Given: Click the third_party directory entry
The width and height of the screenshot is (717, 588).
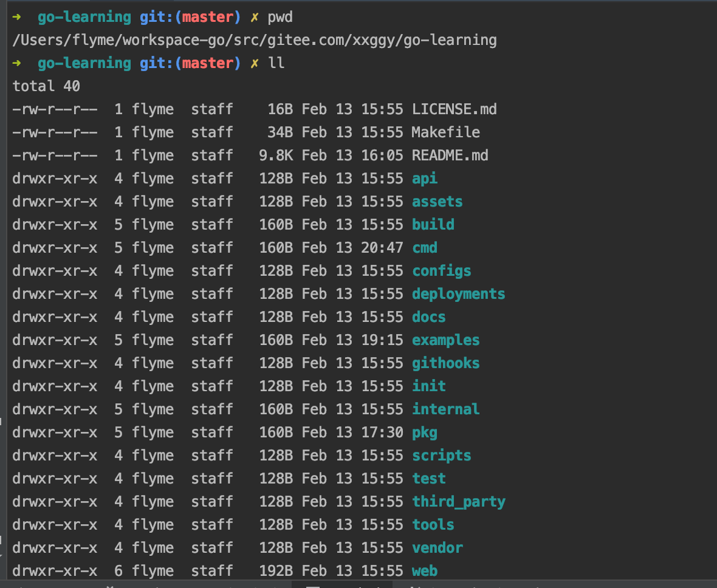Looking at the screenshot, I should coord(459,501).
